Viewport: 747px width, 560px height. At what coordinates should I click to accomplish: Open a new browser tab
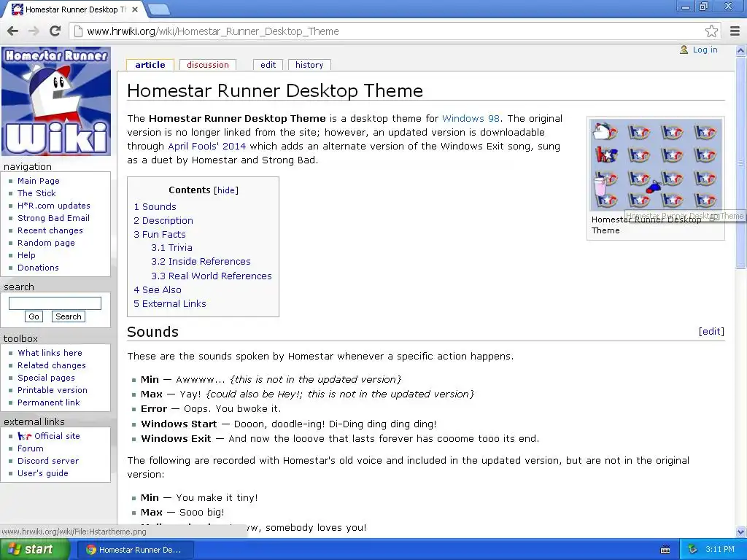pos(158,9)
